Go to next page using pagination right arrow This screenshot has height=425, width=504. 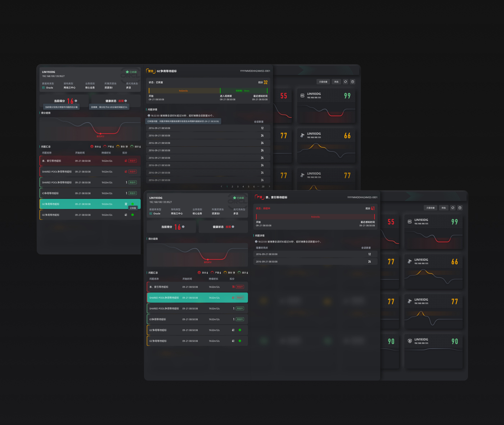tap(269, 187)
